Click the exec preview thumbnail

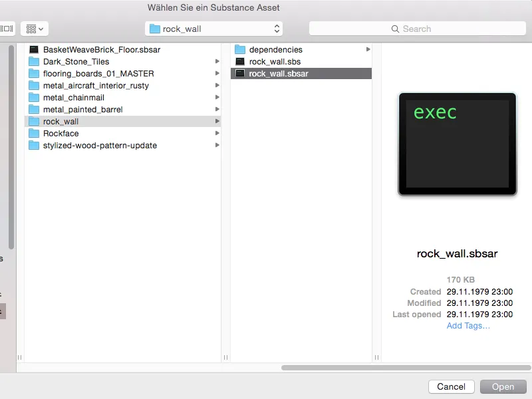click(458, 144)
